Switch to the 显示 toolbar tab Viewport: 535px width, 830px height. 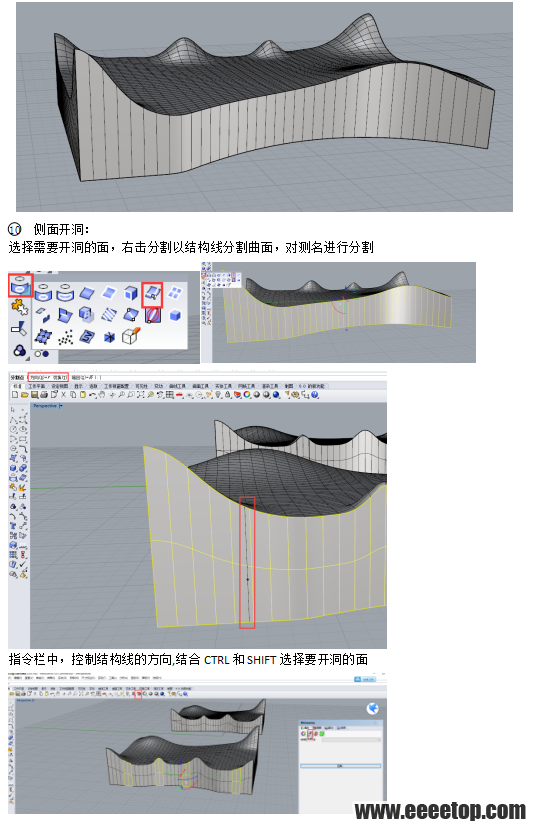pos(79,386)
